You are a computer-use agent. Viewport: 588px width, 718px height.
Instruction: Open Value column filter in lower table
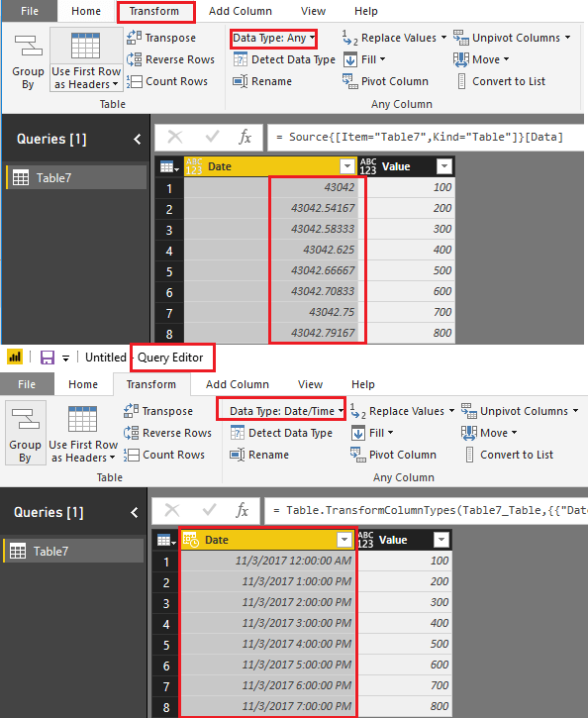coord(441,540)
